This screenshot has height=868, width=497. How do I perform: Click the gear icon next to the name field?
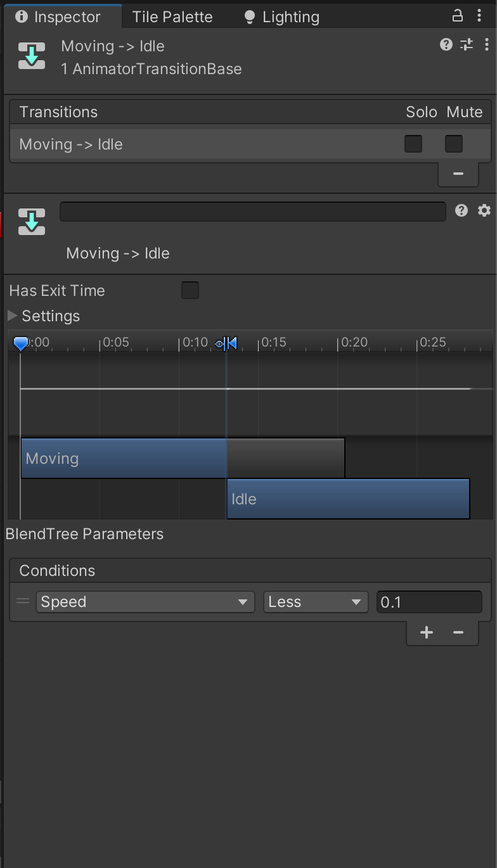coord(484,211)
